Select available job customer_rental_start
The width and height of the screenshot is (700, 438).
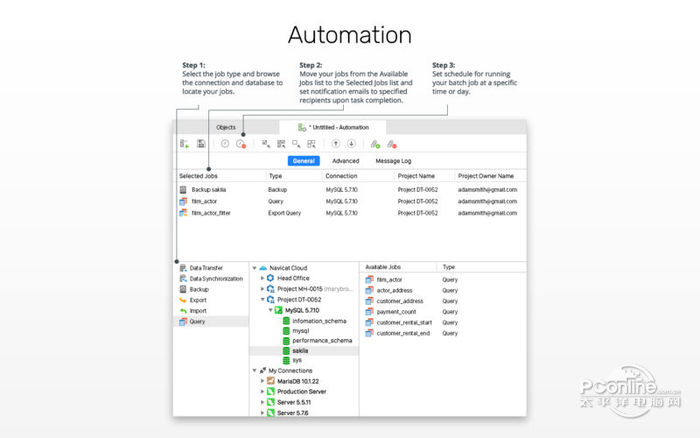point(404,322)
